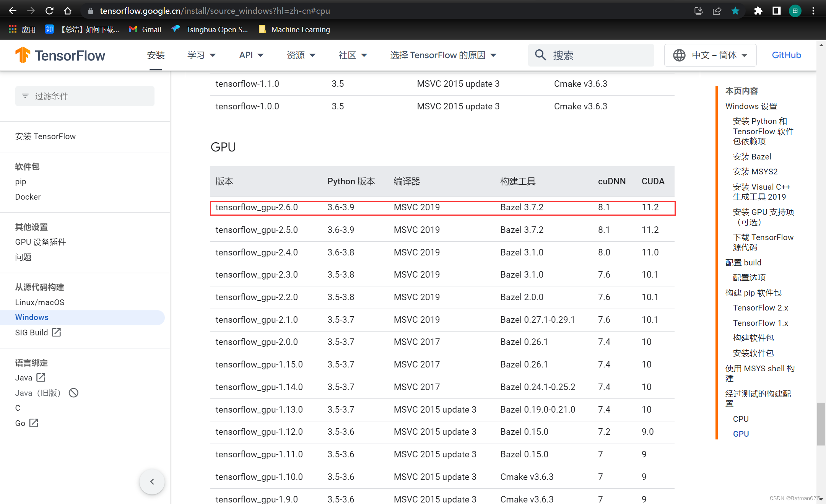Screen dimensions: 826x504
Task: Click the TensorFlow logo
Action: (x=60, y=55)
